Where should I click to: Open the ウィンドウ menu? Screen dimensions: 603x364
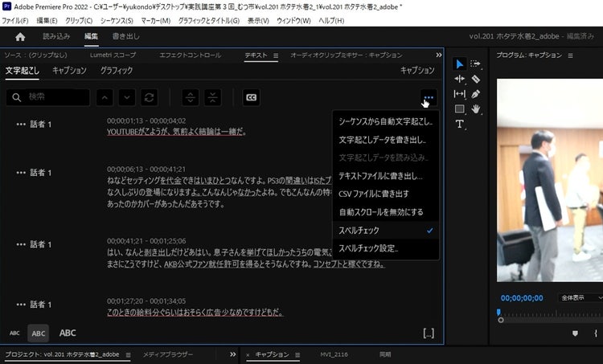(293, 20)
